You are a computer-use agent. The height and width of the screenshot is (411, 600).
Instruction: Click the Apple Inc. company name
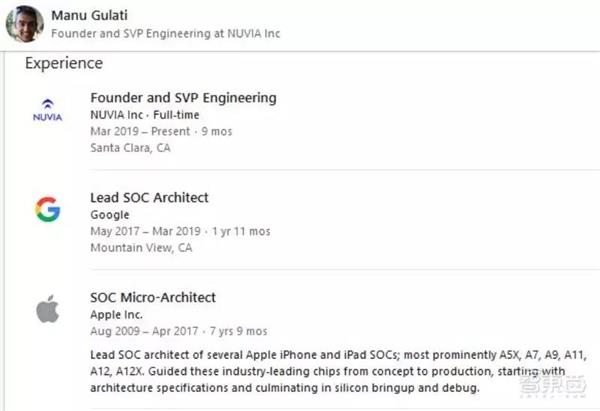coord(117,315)
